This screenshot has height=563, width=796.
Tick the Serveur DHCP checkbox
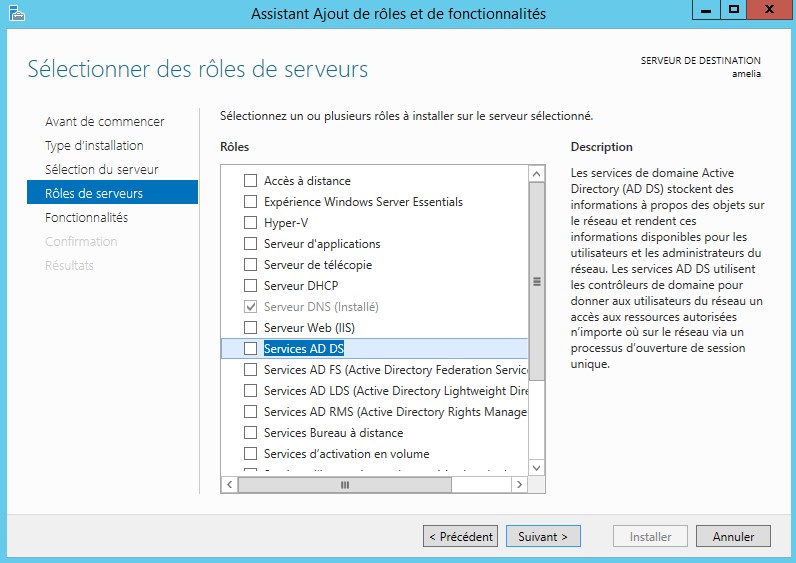(x=250, y=286)
